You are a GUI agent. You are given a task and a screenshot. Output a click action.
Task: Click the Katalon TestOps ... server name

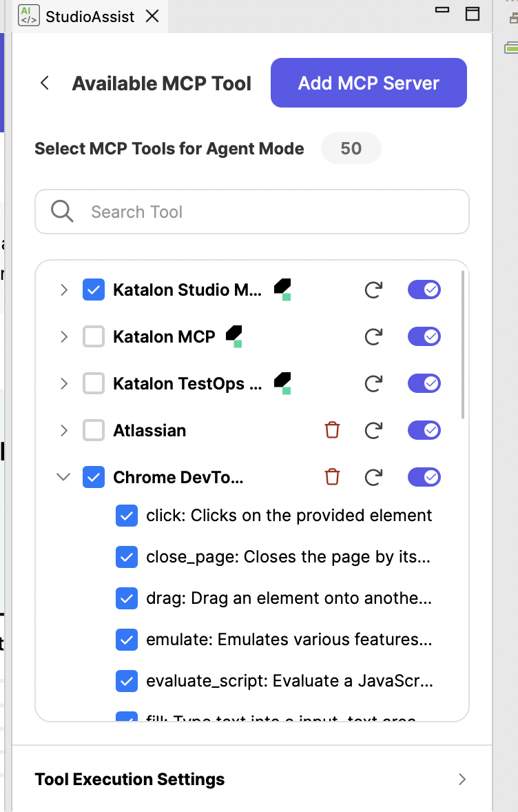click(187, 384)
